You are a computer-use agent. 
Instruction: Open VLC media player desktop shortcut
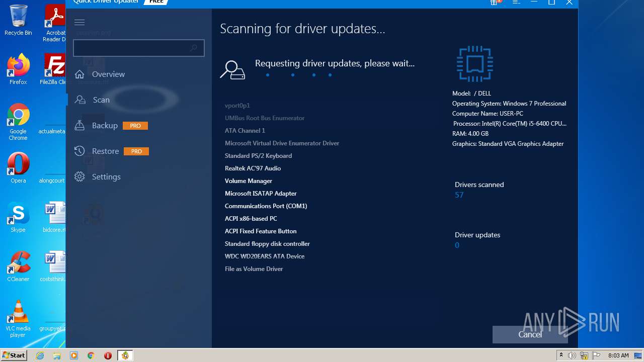click(18, 319)
